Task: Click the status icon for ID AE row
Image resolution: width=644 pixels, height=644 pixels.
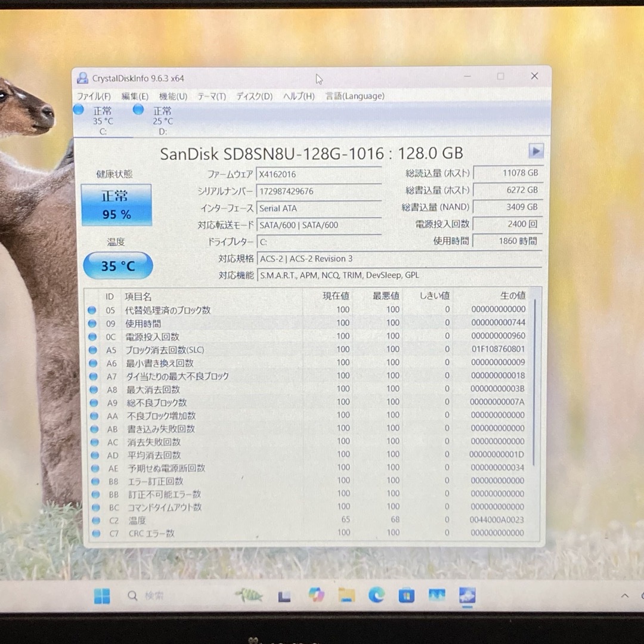Action: click(95, 468)
